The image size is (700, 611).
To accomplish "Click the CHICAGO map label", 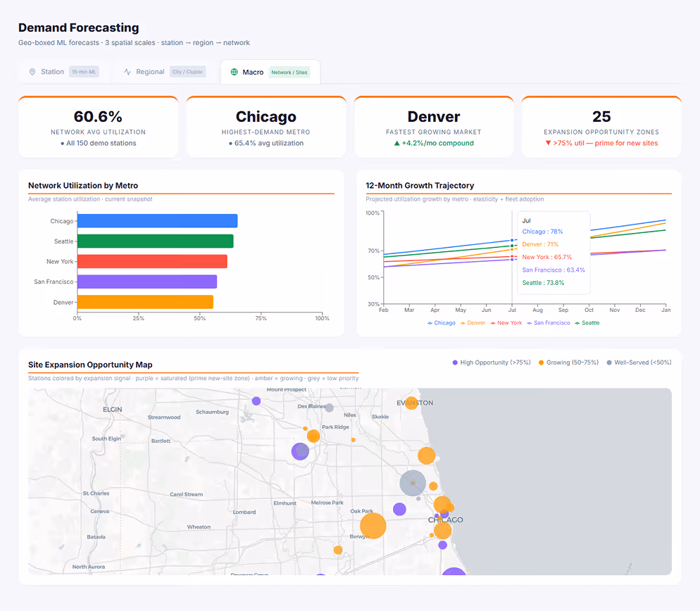I will coord(446,520).
